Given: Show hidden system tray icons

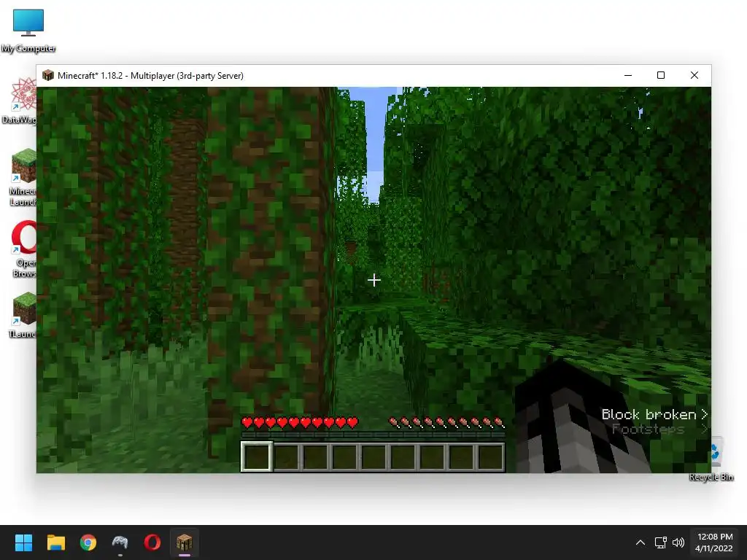Looking at the screenshot, I should click(640, 542).
